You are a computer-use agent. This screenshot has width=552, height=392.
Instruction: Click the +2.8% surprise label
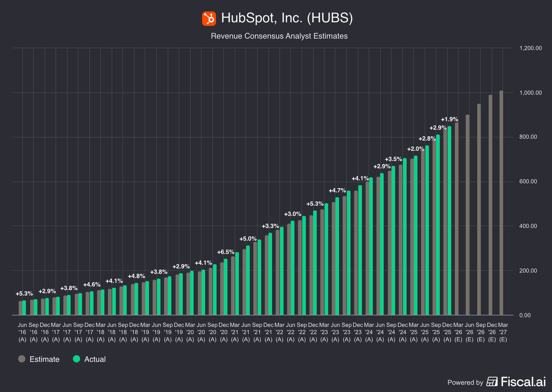427,138
